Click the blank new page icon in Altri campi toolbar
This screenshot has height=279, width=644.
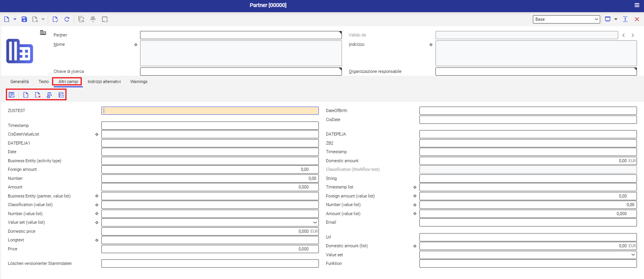coord(26,95)
